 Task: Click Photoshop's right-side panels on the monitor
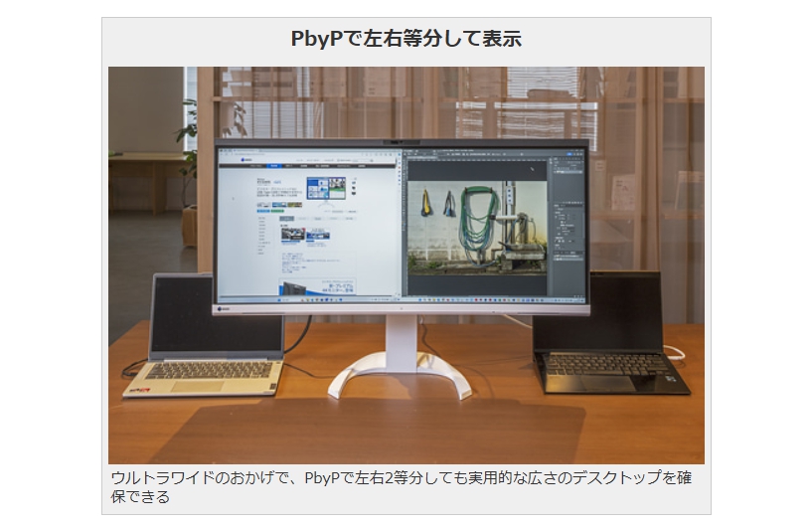tap(568, 219)
